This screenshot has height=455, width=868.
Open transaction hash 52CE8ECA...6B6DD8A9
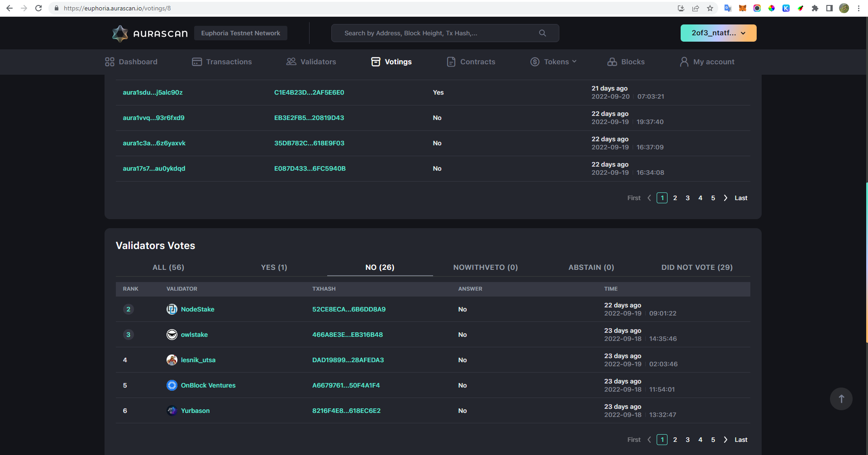349,309
